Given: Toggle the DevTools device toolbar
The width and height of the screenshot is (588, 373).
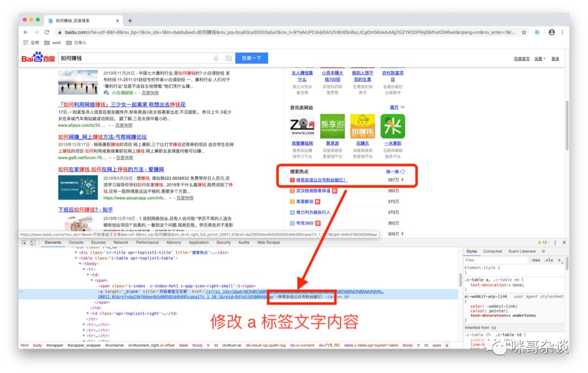Looking at the screenshot, I should (33, 243).
